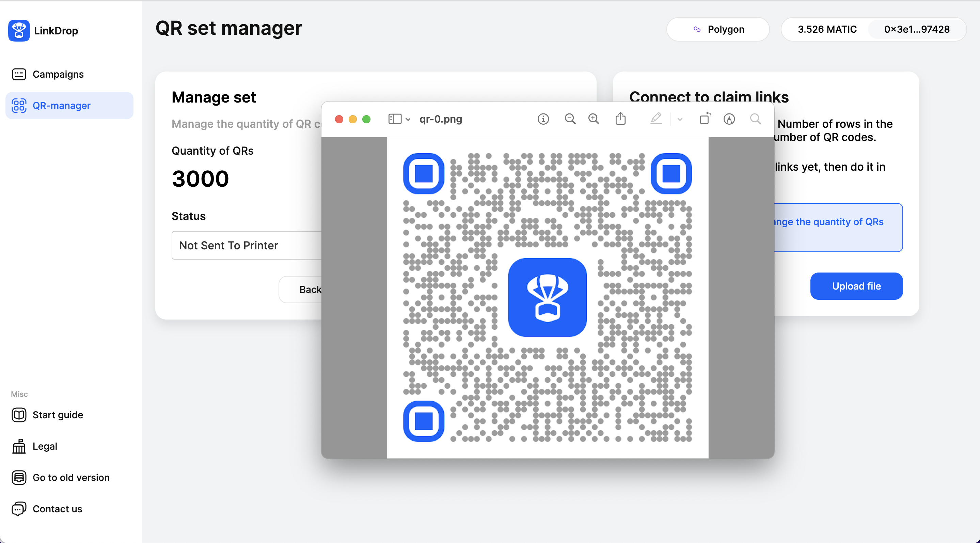Toggle the Preview sidebar view icon
Image resolution: width=980 pixels, height=543 pixels.
click(x=395, y=119)
